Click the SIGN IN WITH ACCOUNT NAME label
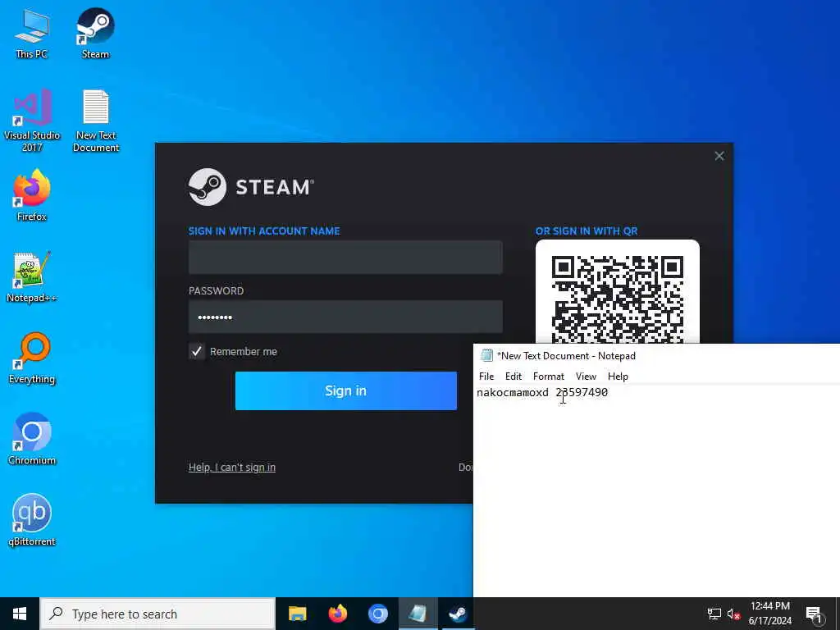The image size is (840, 630). coord(264,231)
